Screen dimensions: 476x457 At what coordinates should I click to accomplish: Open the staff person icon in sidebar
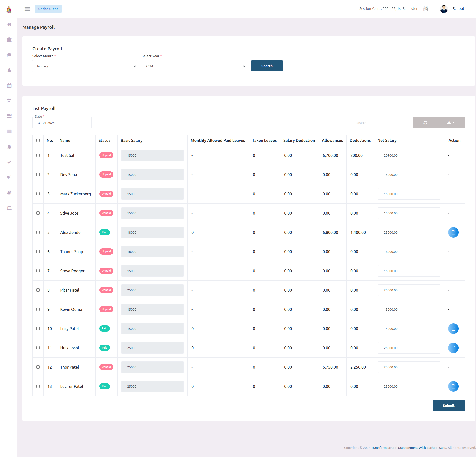[9, 70]
